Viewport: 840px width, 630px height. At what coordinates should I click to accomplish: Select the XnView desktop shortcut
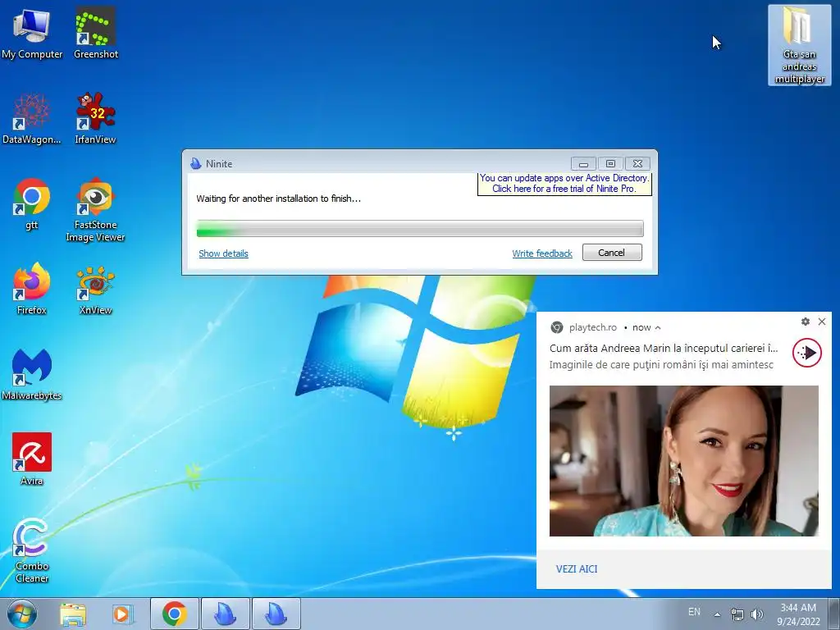pos(95,289)
